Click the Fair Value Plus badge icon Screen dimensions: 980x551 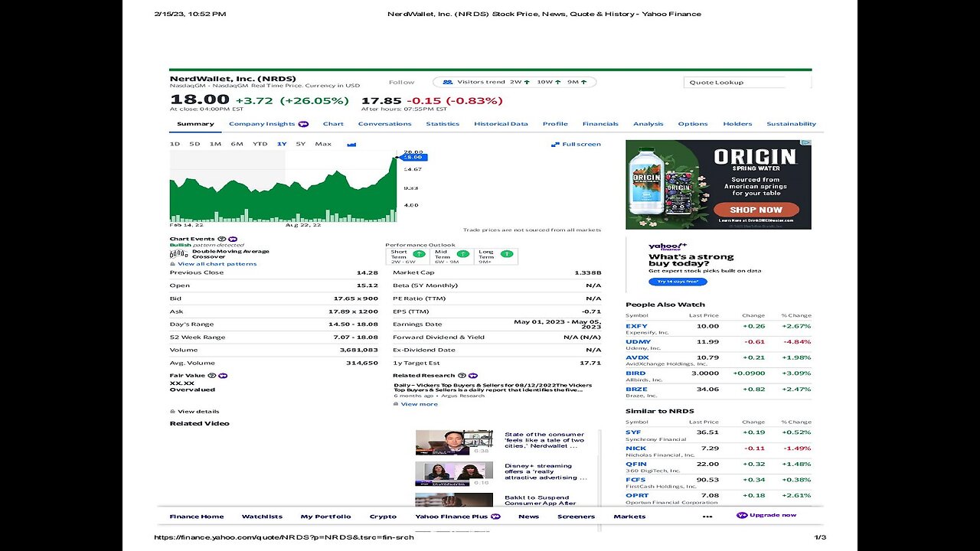coord(223,376)
